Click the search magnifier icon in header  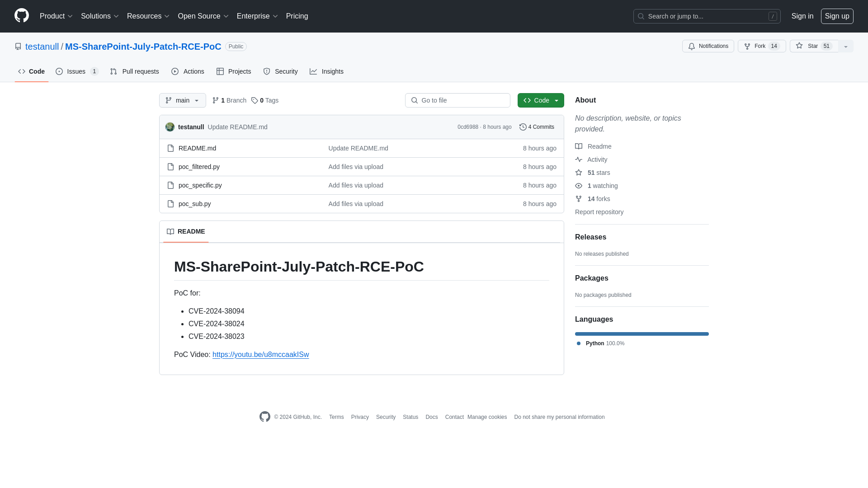[x=641, y=16]
